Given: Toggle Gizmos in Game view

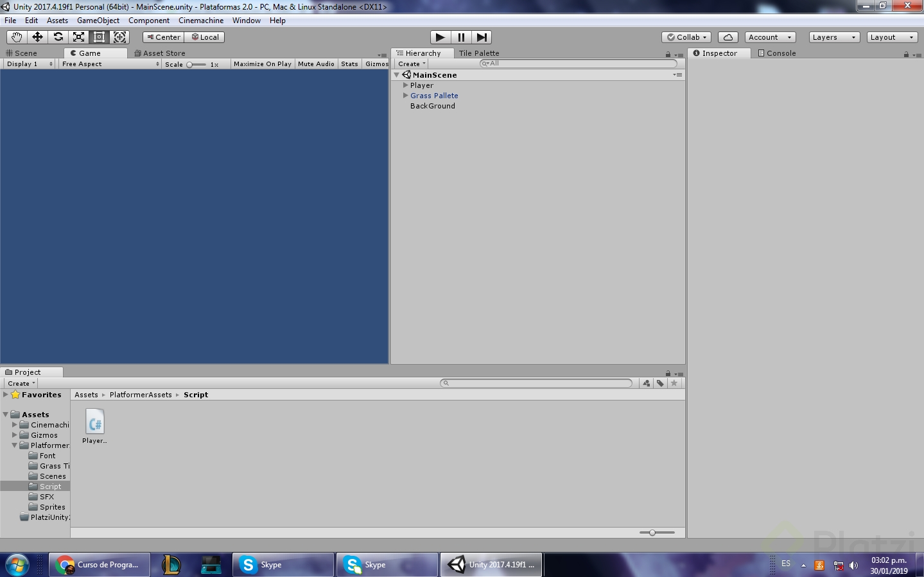Looking at the screenshot, I should [x=376, y=64].
